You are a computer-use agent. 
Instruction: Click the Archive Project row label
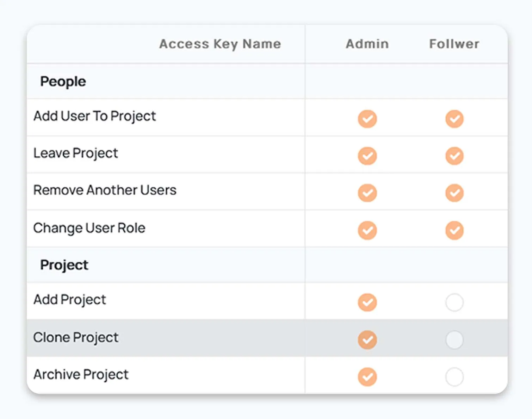click(x=81, y=375)
